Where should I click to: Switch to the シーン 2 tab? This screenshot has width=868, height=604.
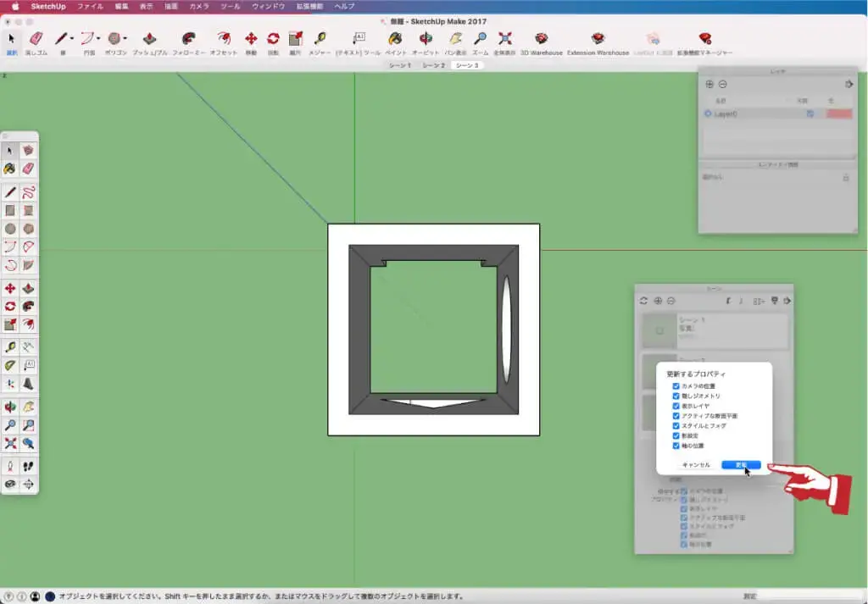[433, 65]
